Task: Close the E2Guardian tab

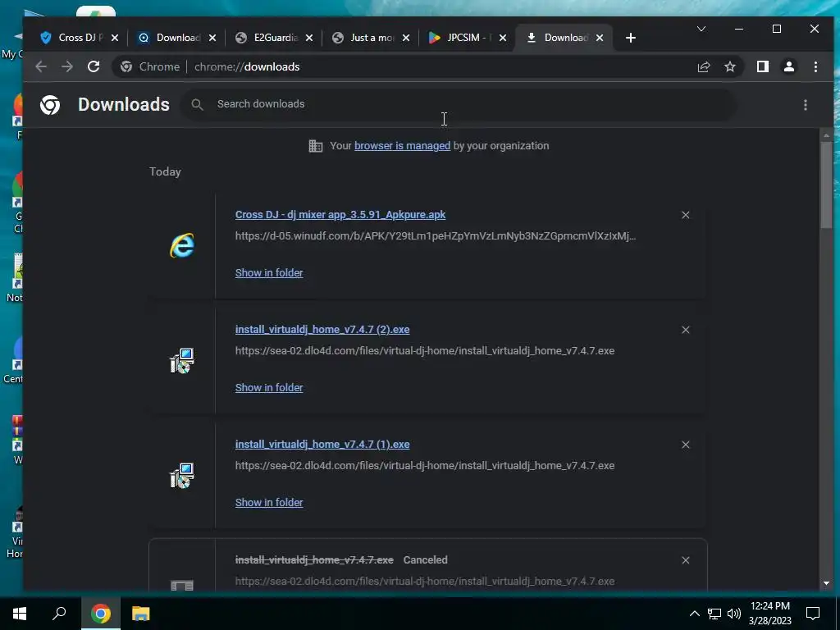Action: [x=309, y=38]
